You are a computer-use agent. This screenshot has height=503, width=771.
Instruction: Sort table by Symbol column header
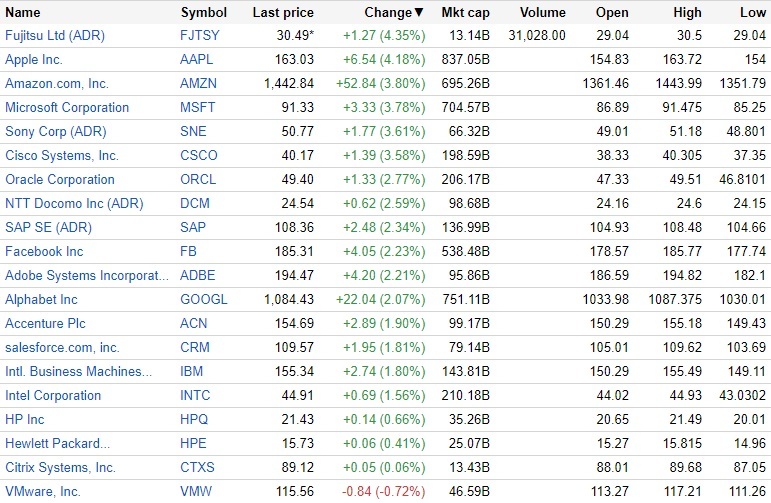tap(203, 13)
